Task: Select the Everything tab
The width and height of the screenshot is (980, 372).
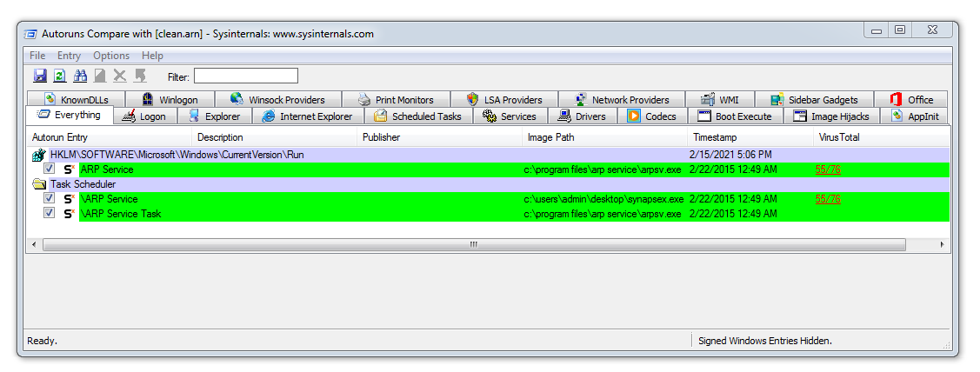Action: 70,115
